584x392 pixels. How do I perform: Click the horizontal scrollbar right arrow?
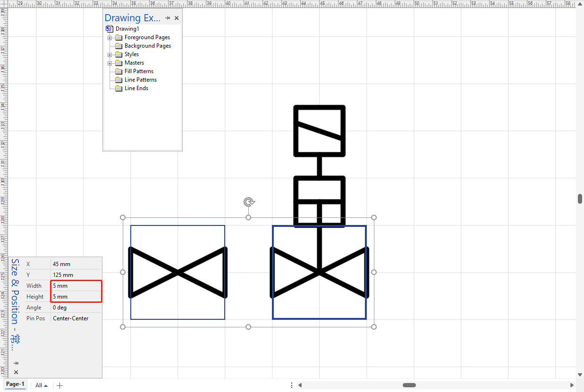pyautogui.click(x=573, y=385)
